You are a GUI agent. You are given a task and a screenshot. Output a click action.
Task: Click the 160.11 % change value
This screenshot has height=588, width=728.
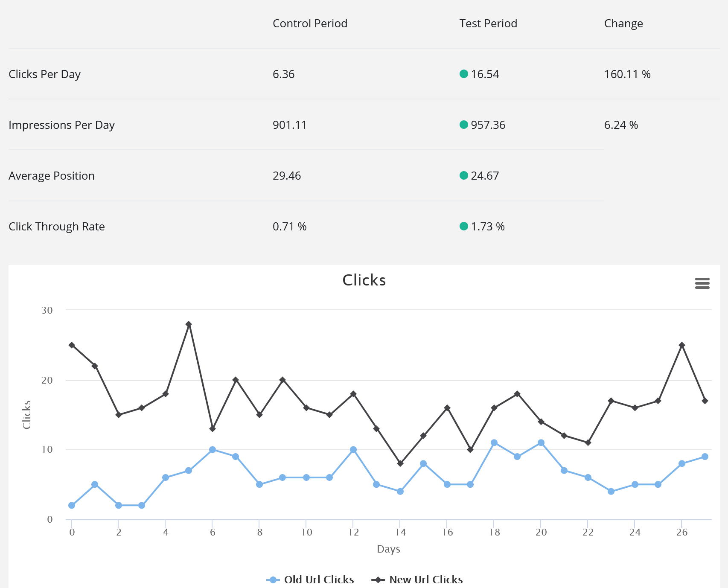[627, 74]
